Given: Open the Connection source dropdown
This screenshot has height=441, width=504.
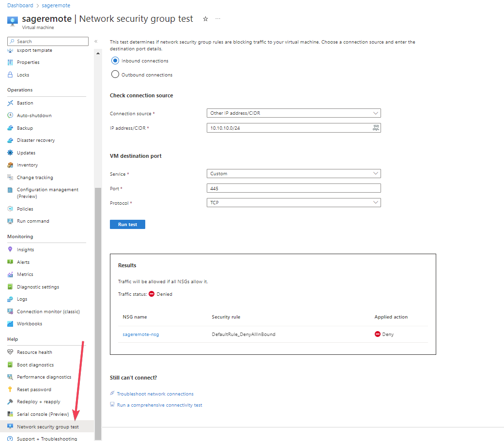Looking at the screenshot, I should 293,113.
